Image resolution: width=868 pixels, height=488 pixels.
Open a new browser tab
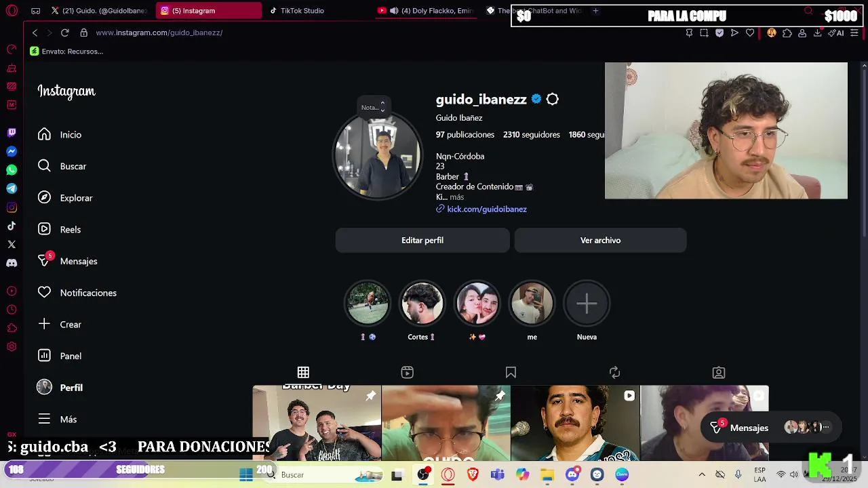click(595, 11)
